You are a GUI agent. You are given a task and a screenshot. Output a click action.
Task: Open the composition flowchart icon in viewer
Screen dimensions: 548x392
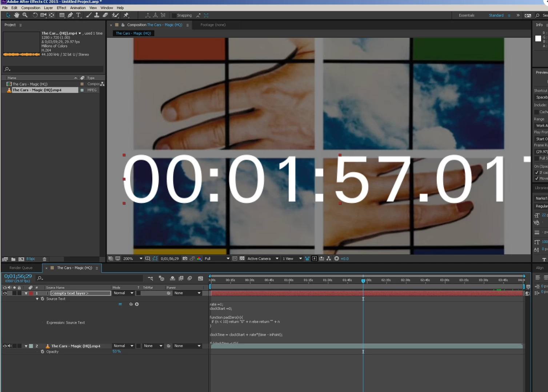(329, 259)
